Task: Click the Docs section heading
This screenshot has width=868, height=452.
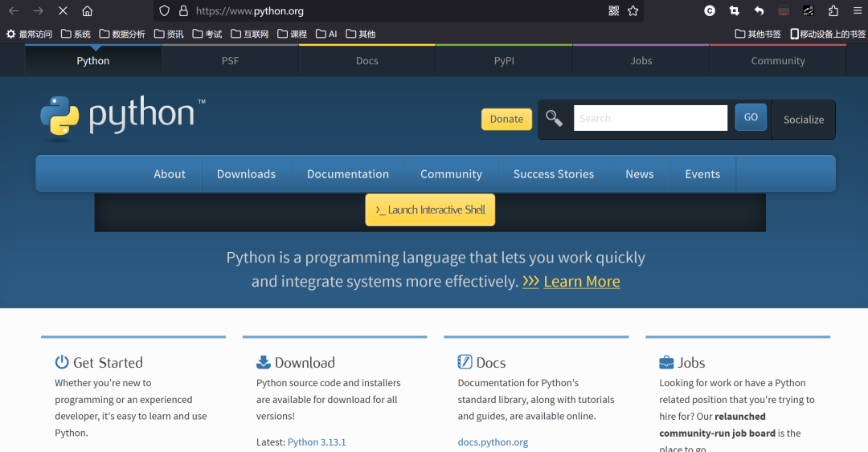Action: click(491, 362)
